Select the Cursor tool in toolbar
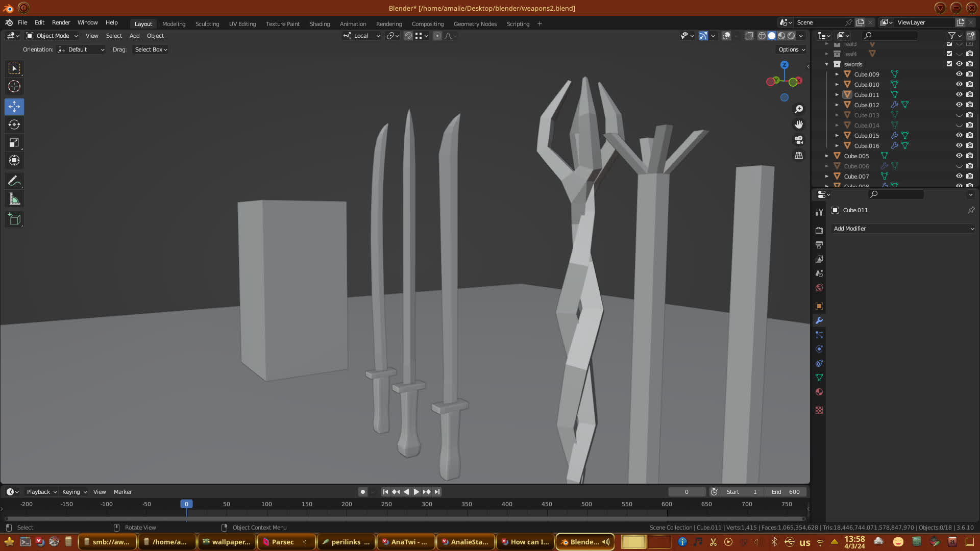The image size is (980, 551). (14, 86)
